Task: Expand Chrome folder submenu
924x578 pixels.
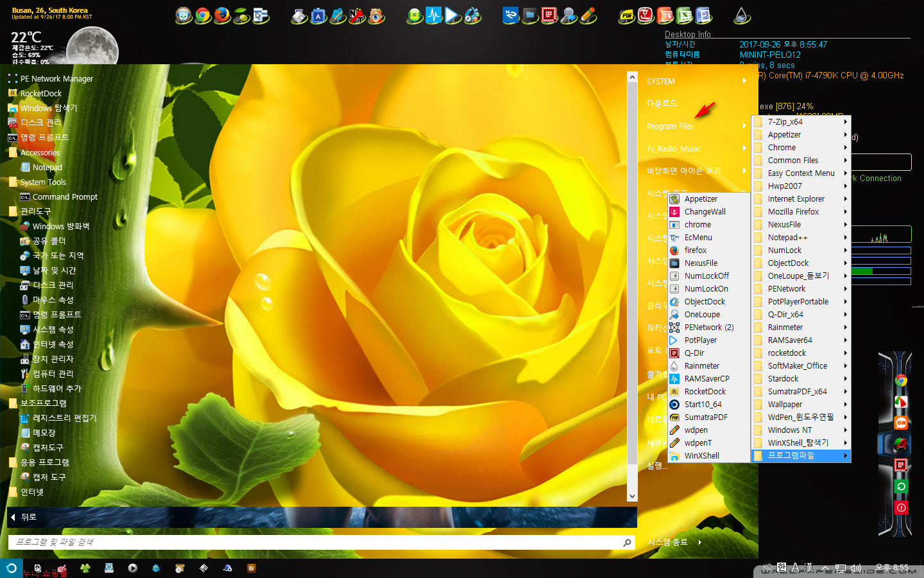Action: [x=801, y=148]
